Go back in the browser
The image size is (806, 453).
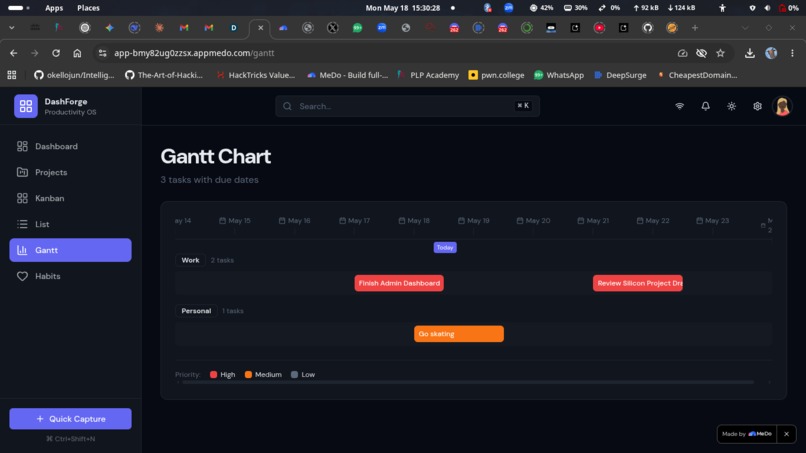pos(13,53)
